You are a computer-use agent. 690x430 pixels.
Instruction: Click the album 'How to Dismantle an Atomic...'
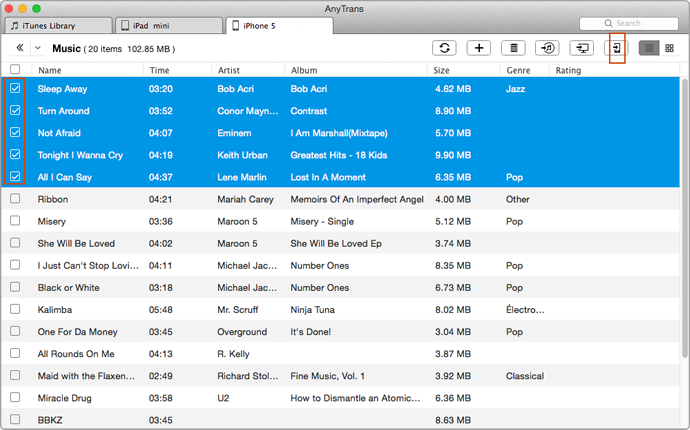coord(355,398)
